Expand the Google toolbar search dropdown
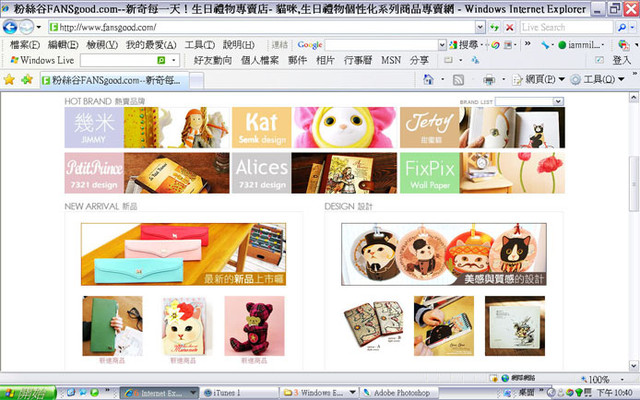Viewport: 640px width, 400px height. pyautogui.click(x=442, y=45)
